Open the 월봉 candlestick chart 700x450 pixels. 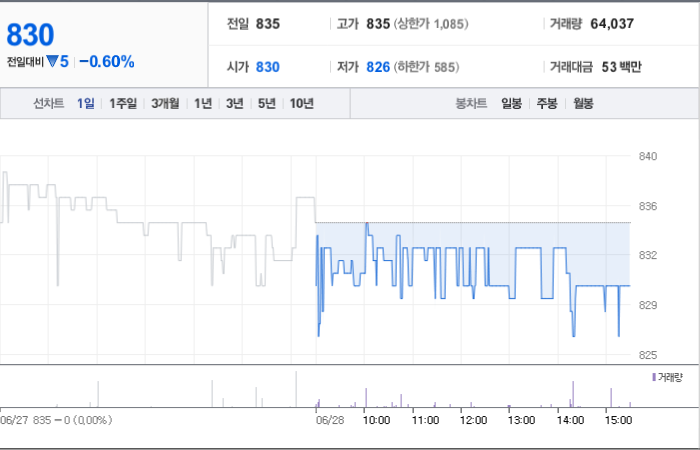tap(583, 104)
